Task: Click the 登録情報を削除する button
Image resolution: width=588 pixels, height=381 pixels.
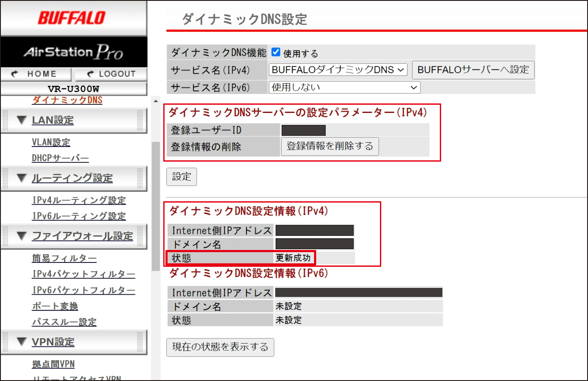Action: [x=330, y=147]
